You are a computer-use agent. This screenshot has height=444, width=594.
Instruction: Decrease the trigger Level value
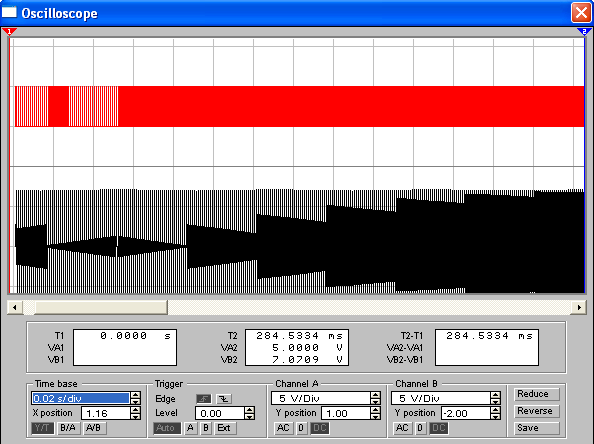(249, 416)
